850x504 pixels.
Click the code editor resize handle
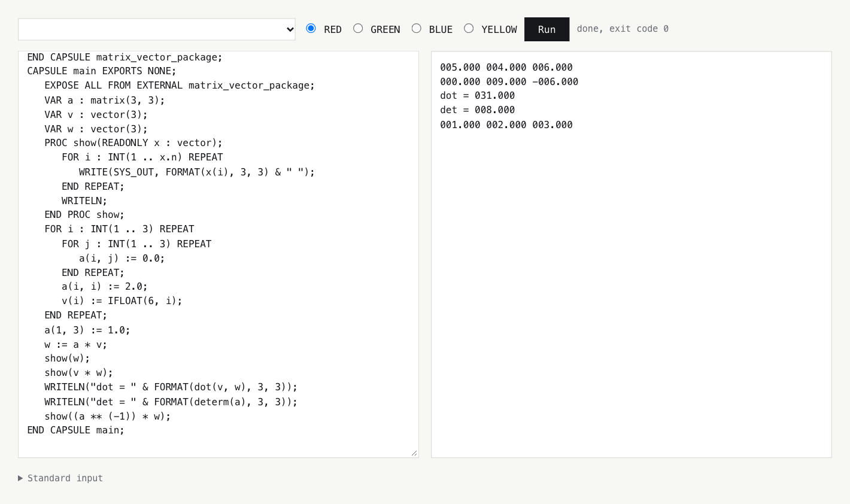[414, 453]
